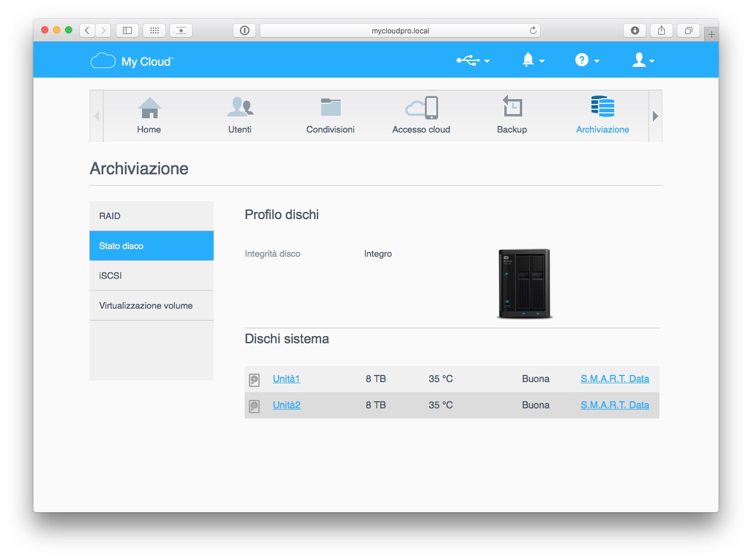The image size is (752, 560).
Task: Click the Safari back button
Action: (x=87, y=30)
